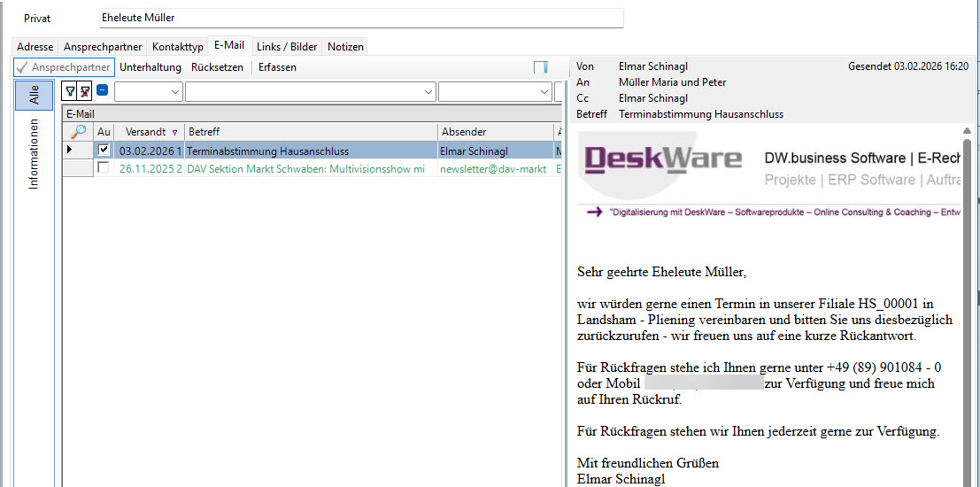Viewport: 980px width, 487px height.
Task: Open the Links / Bilder tab
Action: [x=287, y=47]
